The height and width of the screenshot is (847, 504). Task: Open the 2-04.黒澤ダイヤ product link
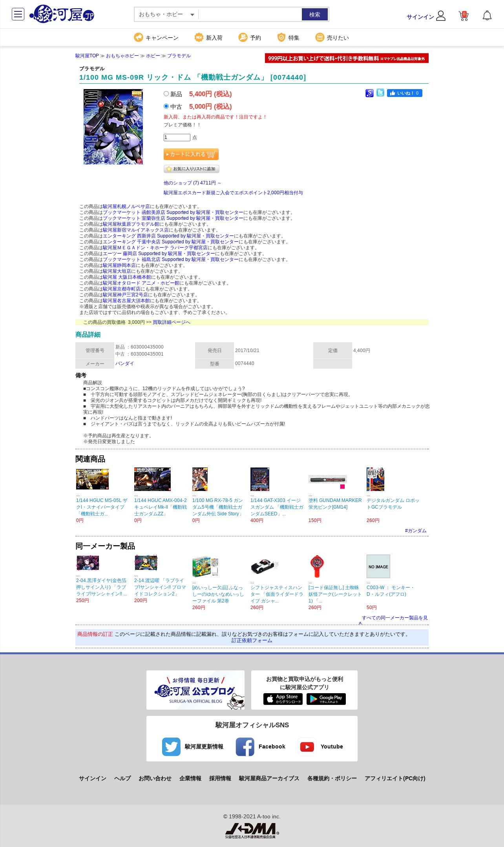tap(102, 587)
